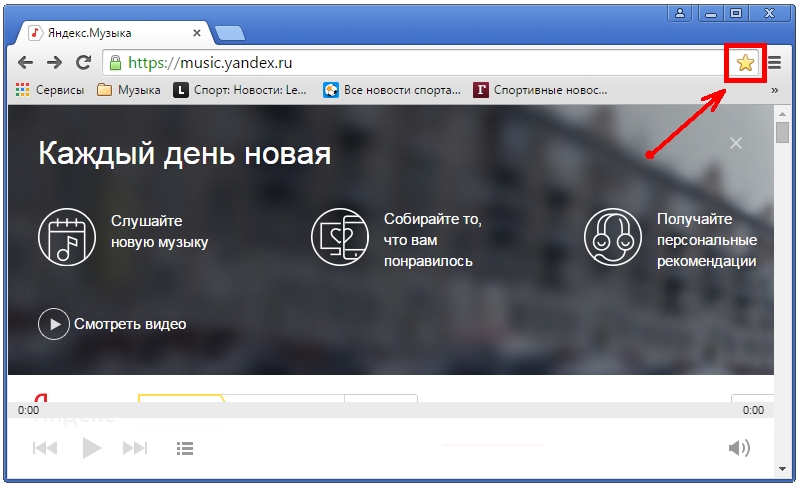This screenshot has height=486, width=797.
Task: Bookmark this page with the star icon
Action: click(745, 63)
